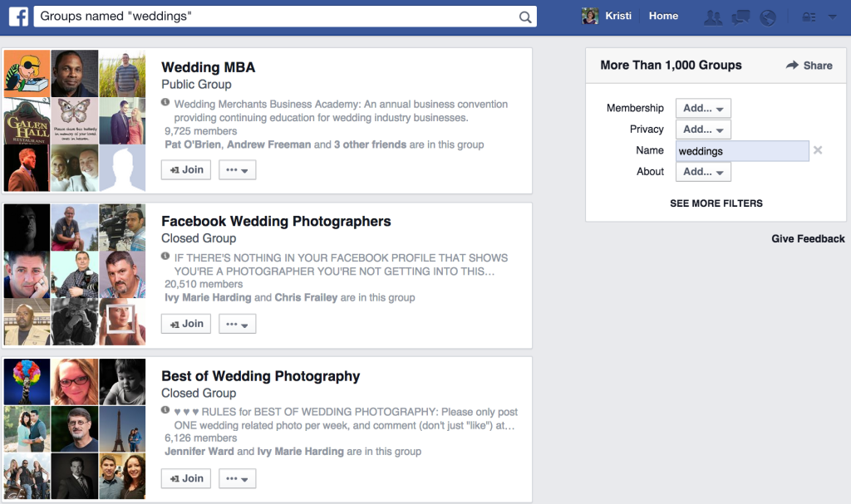The width and height of the screenshot is (851, 504).
Task: Expand more options for Wedding MBA group
Action: tap(238, 169)
